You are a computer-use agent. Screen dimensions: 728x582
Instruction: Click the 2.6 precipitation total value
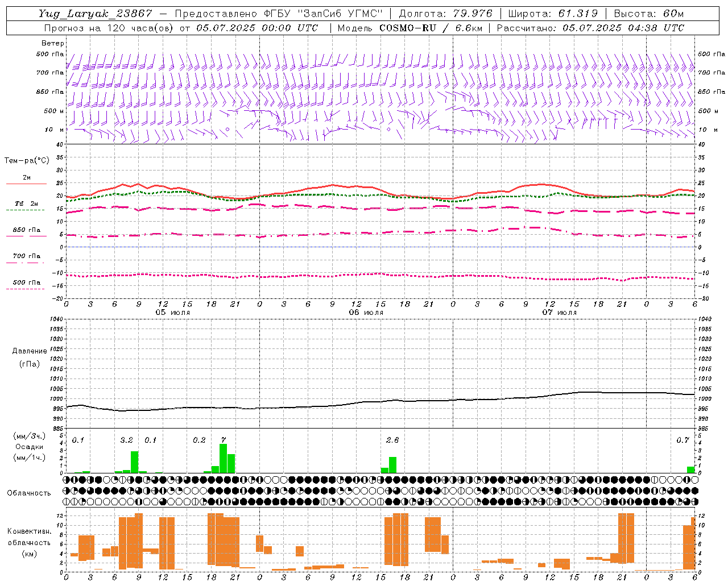(x=392, y=440)
